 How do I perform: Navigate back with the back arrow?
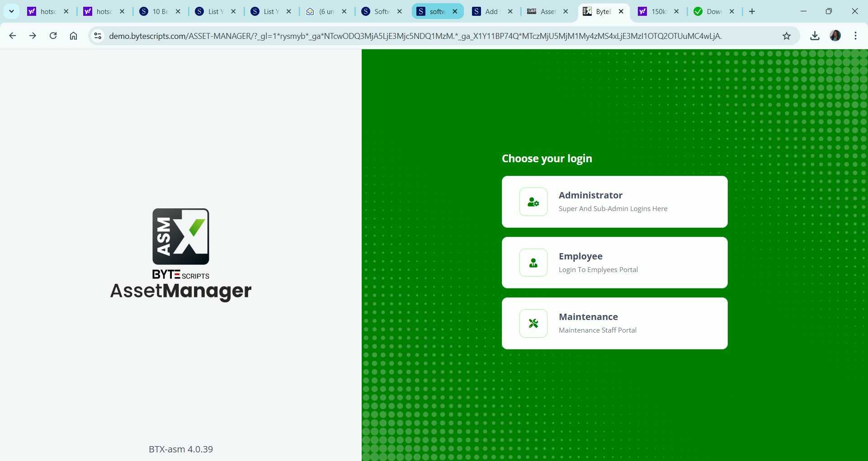(x=13, y=36)
